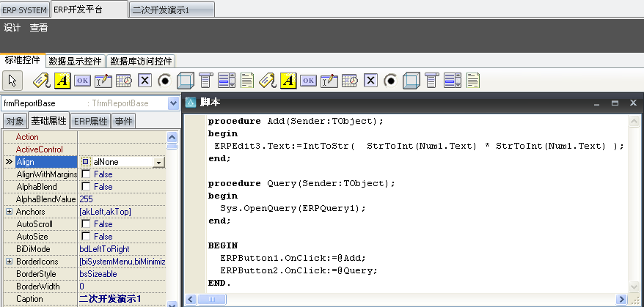Open the Align alNone value dropdown

158,162
